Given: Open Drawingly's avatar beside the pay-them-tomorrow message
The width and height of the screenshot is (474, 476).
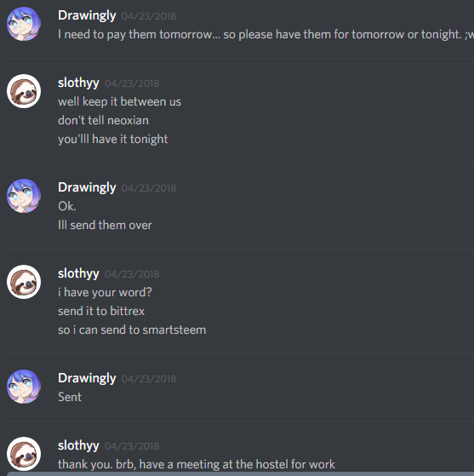Looking at the screenshot, I should 24,24.
